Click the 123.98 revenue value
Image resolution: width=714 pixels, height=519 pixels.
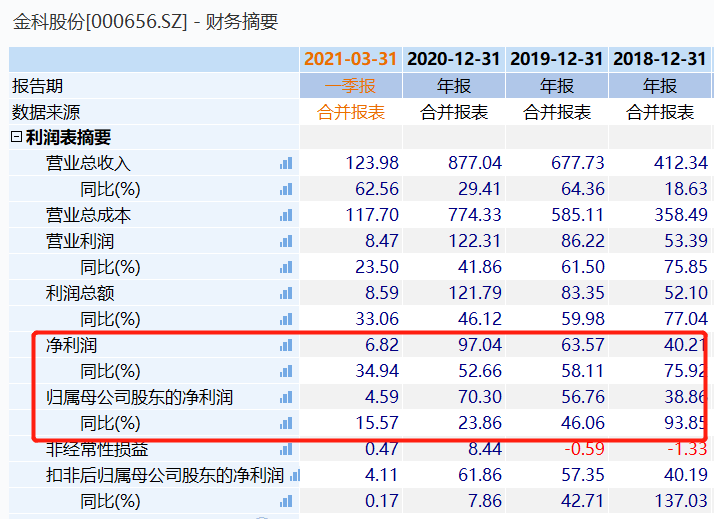372,163
